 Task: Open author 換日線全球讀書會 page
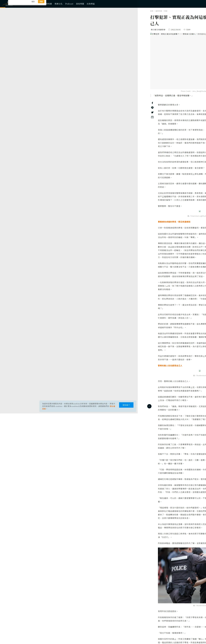click(158, 30)
